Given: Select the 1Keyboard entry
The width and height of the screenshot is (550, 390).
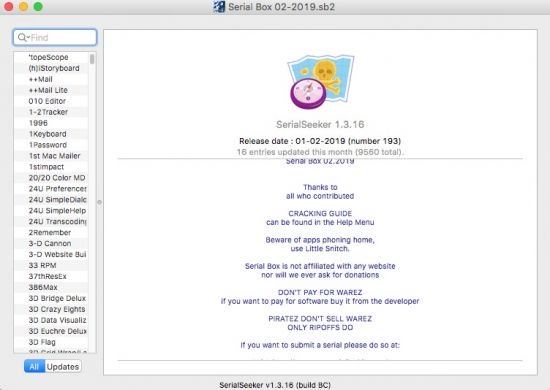Looking at the screenshot, I should tap(51, 134).
